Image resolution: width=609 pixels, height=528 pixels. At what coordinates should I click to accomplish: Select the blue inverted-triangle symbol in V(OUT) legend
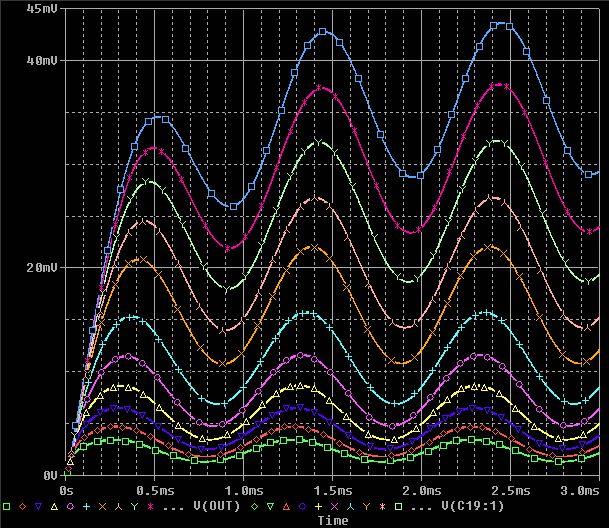[x=38, y=506]
